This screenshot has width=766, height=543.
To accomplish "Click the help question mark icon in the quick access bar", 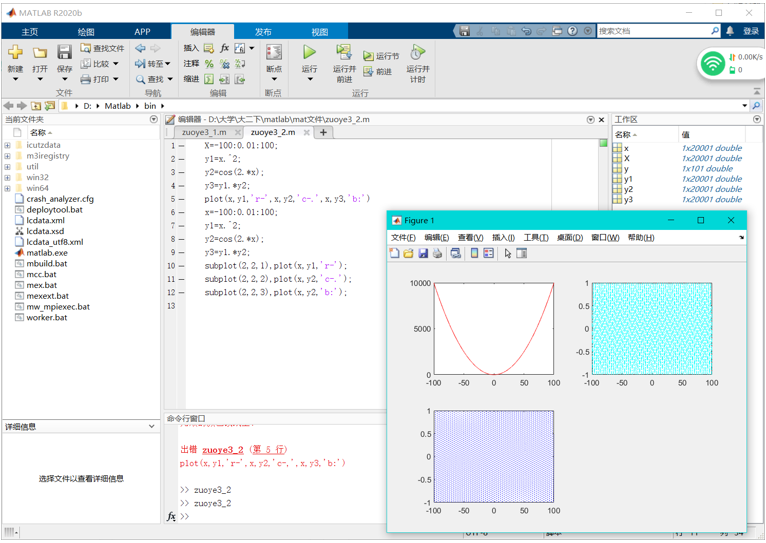I will click(573, 31).
